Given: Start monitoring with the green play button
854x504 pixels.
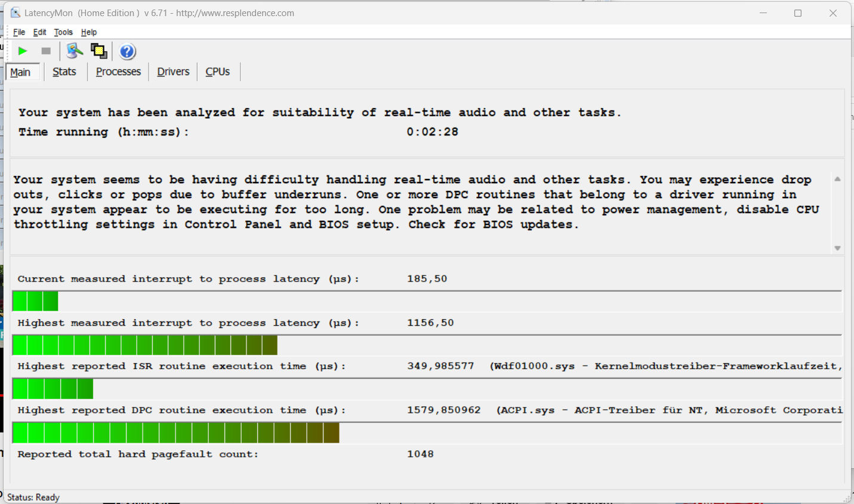Looking at the screenshot, I should tap(23, 51).
